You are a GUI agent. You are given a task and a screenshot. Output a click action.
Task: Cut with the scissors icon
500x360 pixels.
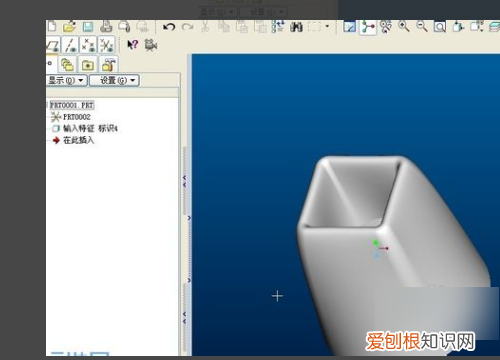[x=205, y=27]
